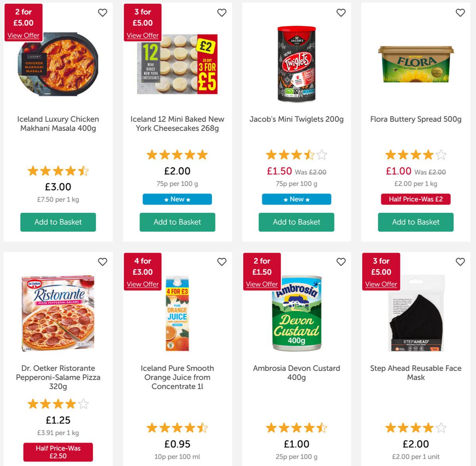Click heart on Step Ahead Face Mask
The width and height of the screenshot is (476, 466).
tap(460, 262)
